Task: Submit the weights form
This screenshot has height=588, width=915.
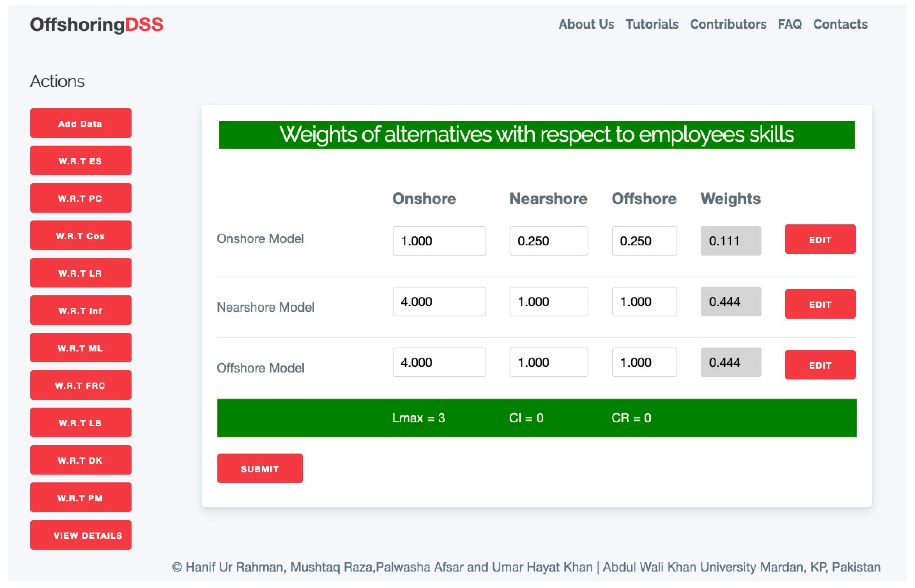Action: coord(259,469)
